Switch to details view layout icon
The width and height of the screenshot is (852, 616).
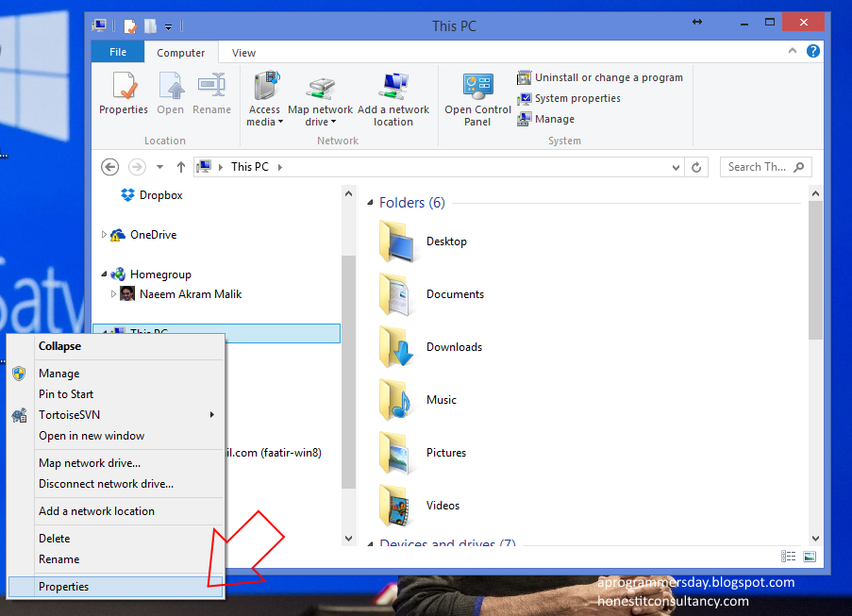(789, 557)
